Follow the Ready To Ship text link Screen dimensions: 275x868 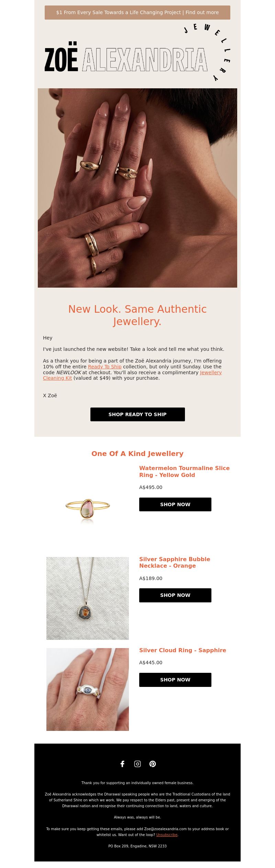point(104,367)
